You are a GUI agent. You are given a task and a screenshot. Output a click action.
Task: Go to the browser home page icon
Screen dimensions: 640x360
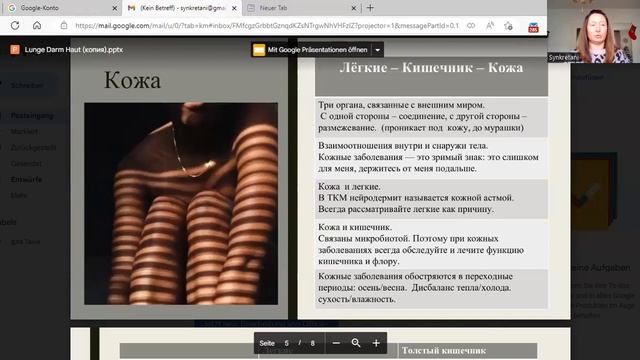click(37, 25)
